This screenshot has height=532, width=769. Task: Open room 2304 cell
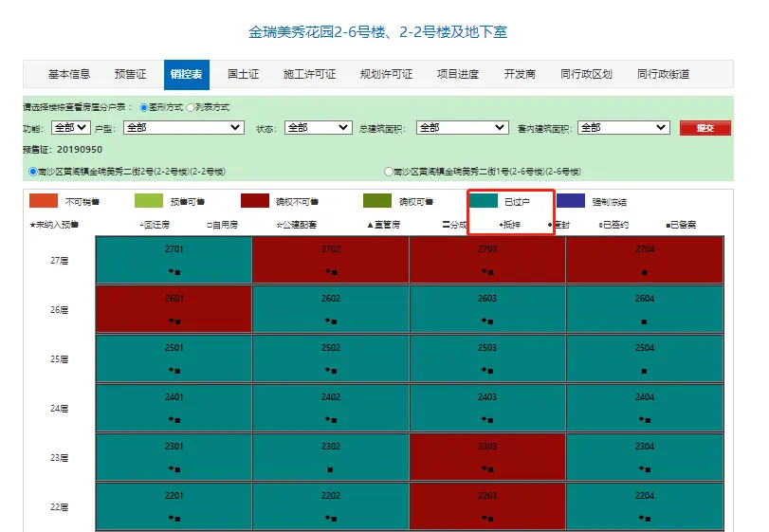645,457
